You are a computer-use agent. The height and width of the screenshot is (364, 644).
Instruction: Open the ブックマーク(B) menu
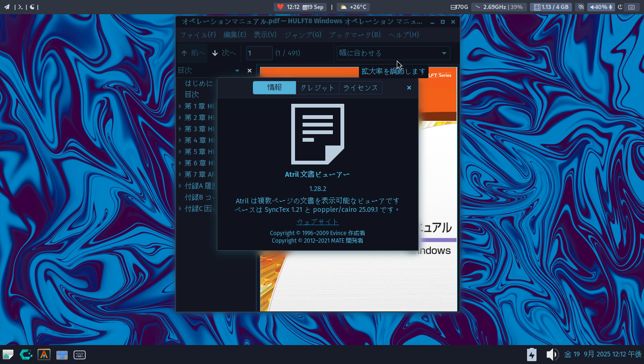pos(355,35)
